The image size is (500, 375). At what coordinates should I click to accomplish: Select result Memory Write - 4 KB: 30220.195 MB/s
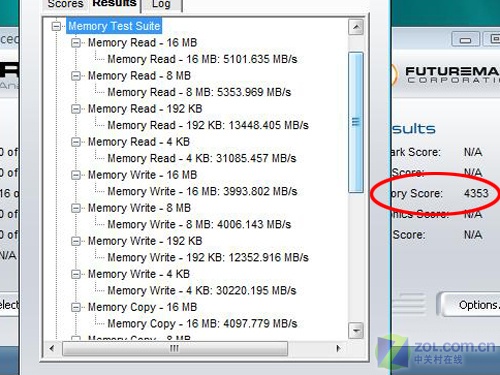202,291
